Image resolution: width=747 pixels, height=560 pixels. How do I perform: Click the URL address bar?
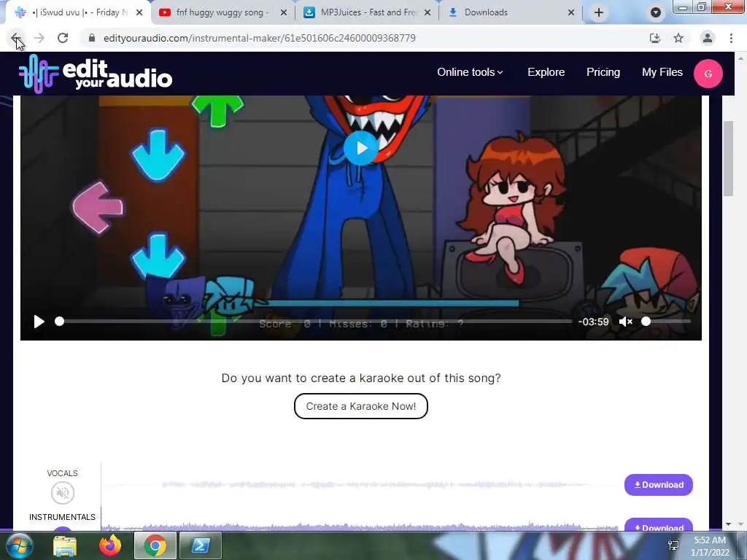pos(362,38)
